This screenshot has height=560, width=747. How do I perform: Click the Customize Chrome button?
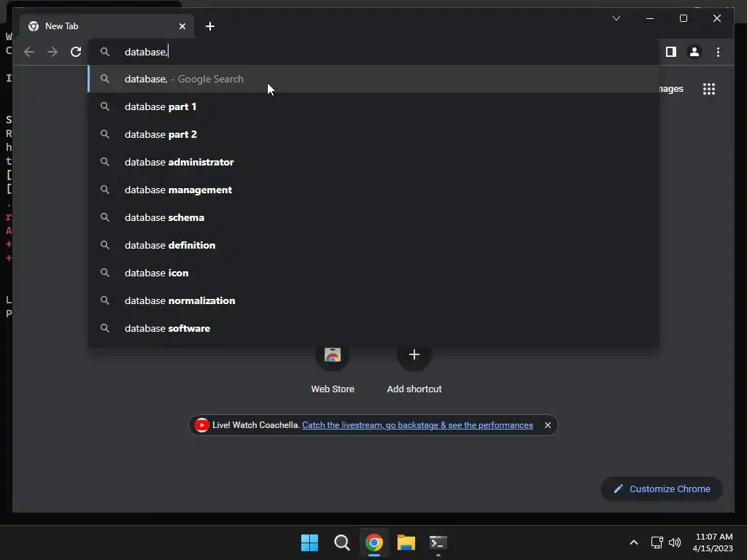coord(662,489)
